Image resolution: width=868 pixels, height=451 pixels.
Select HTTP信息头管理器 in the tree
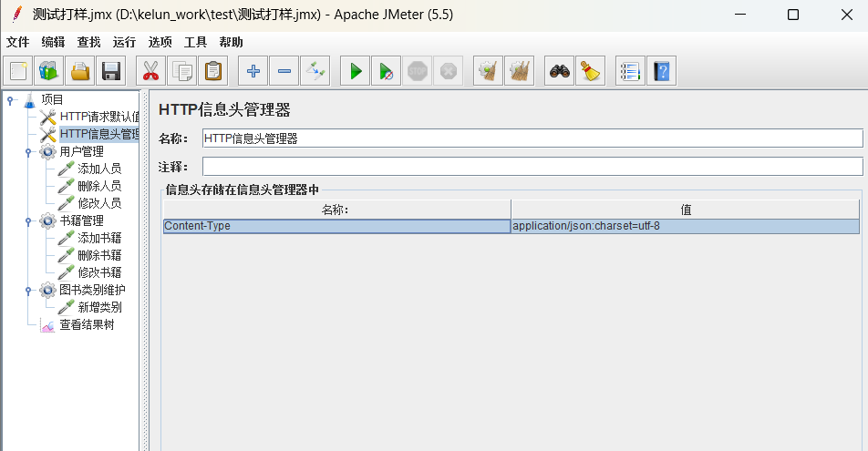(99, 134)
